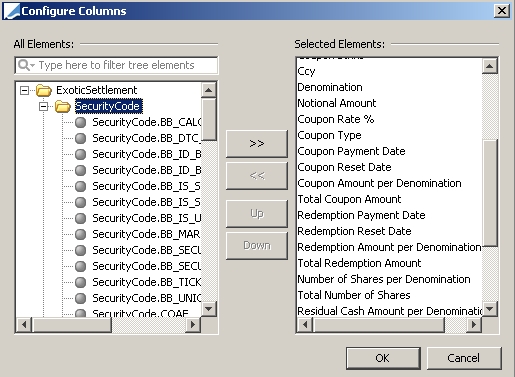The image size is (515, 377).
Task: Click the Selected Elements vertical scrollbar thumb
Action: point(490,193)
